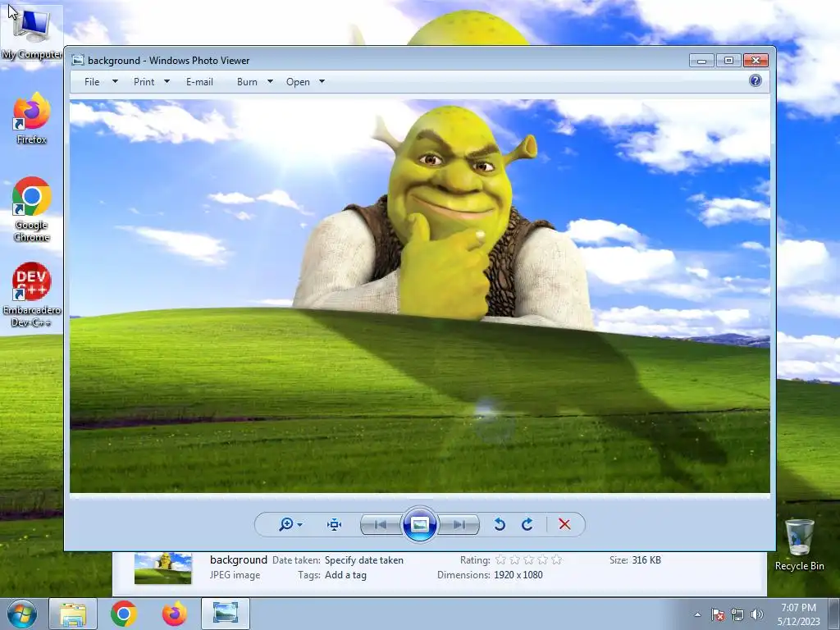The image size is (840, 630).
Task: Click Specify date taken field
Action: point(364,560)
